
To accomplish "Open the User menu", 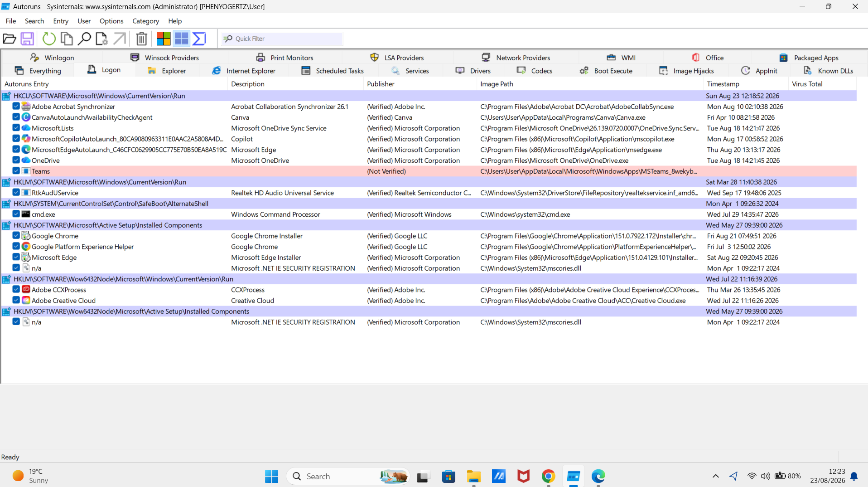I will coord(84,21).
